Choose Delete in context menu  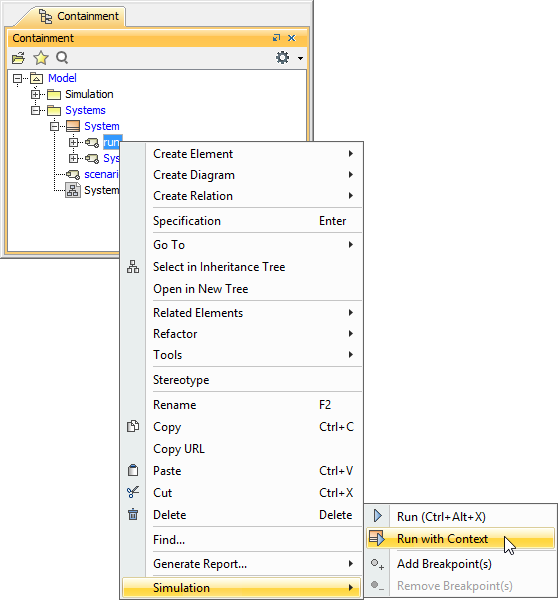[241, 515]
